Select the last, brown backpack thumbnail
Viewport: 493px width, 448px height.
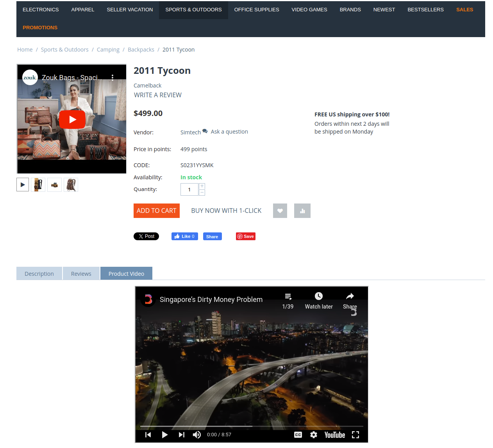tap(71, 185)
